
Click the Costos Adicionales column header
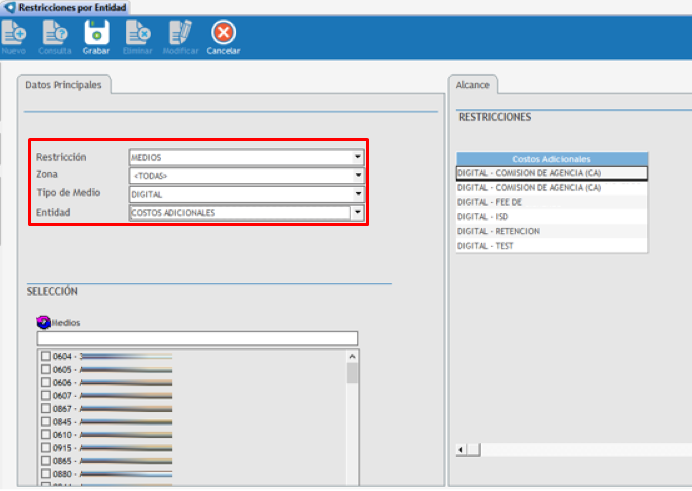(x=552, y=159)
